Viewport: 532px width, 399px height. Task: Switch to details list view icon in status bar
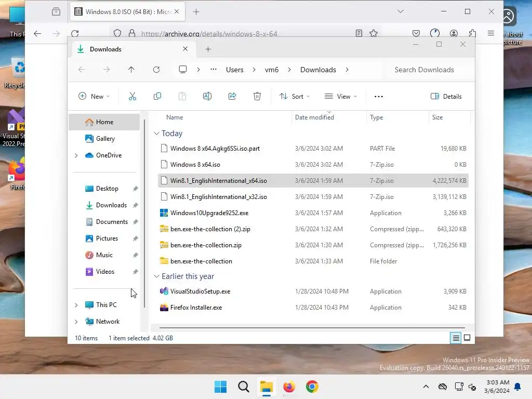456,338
